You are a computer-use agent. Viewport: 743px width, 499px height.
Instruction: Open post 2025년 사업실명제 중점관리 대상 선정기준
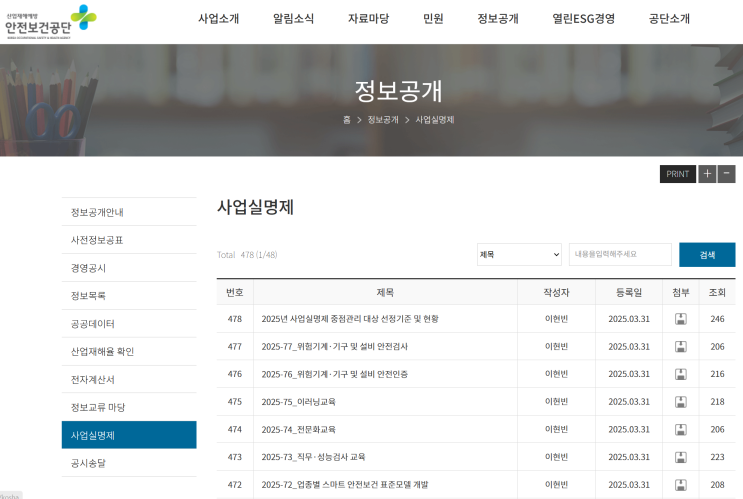pyautogui.click(x=350, y=319)
